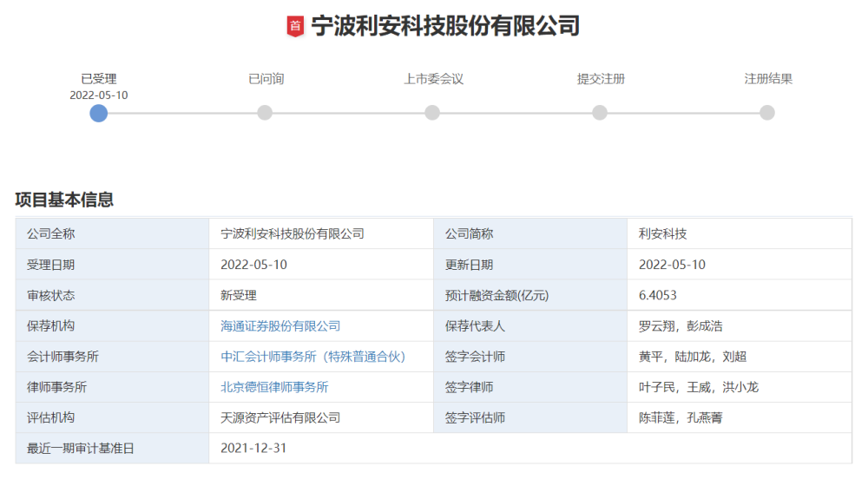868x479 pixels.
Task: Click the red 首 badge icon
Action: pyautogui.click(x=295, y=26)
